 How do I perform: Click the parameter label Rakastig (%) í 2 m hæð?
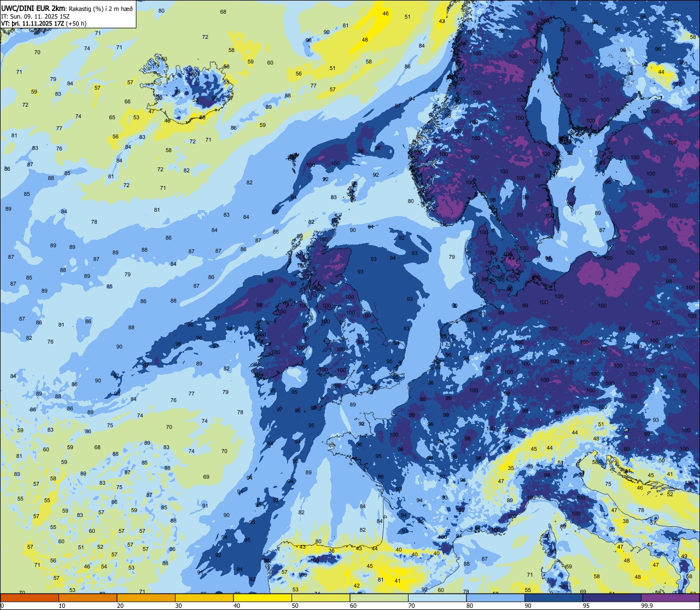tap(101, 9)
